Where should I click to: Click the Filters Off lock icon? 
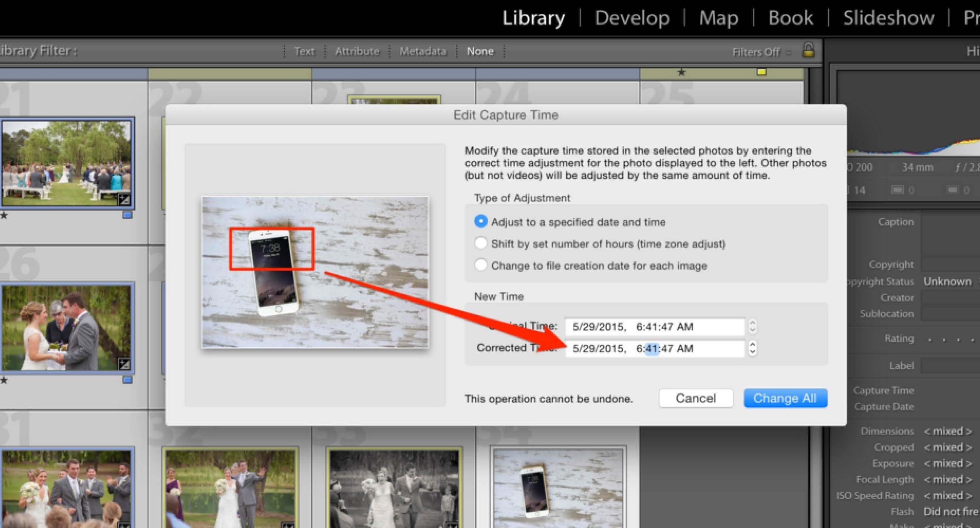coord(807,51)
